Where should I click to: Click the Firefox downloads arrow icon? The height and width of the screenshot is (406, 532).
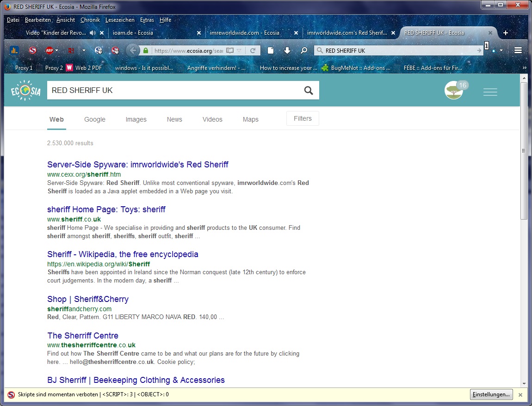(x=287, y=50)
